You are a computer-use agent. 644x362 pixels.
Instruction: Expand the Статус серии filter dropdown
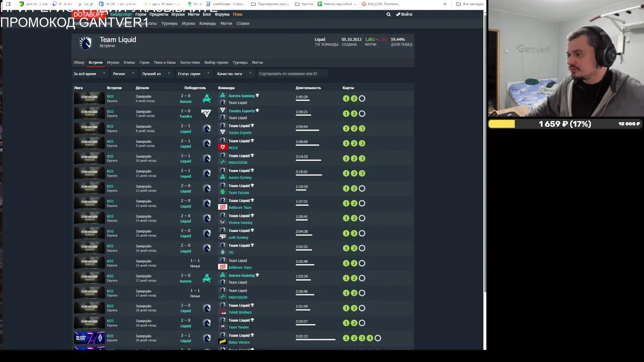[194, 74]
